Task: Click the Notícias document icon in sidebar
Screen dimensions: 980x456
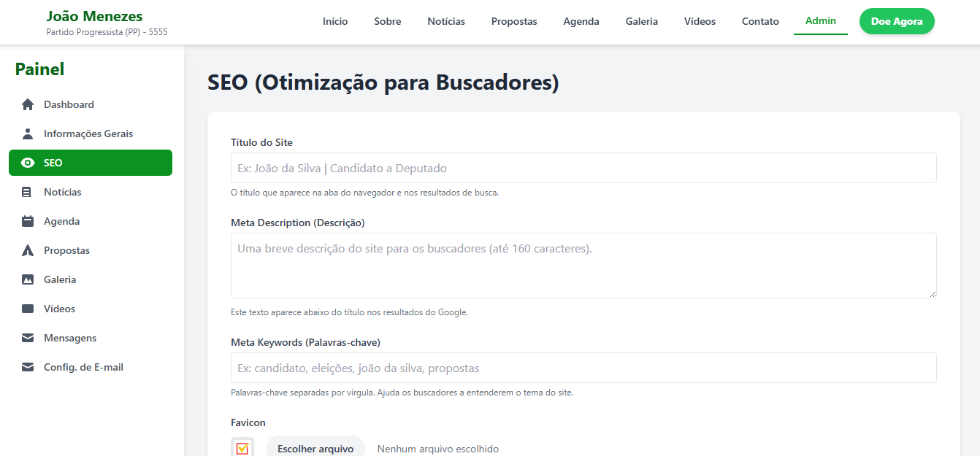Action: coord(28,192)
